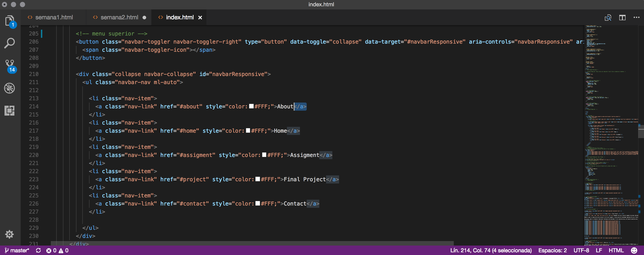Click the feedback smiley icon
Image resolution: width=644 pixels, height=255 pixels.
point(634,250)
